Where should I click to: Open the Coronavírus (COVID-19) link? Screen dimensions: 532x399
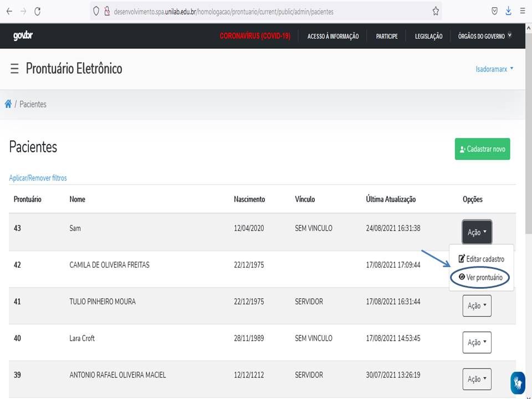[255, 36]
